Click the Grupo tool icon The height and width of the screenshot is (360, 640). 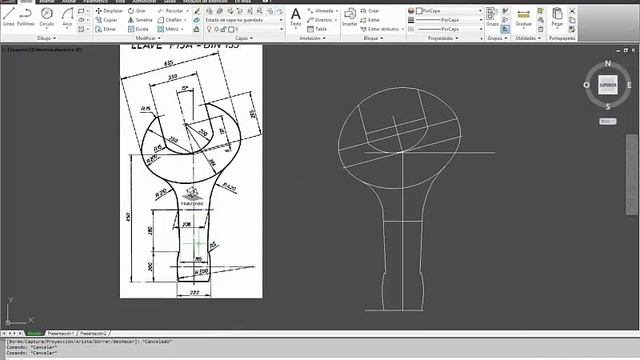pyautogui.click(x=492, y=17)
